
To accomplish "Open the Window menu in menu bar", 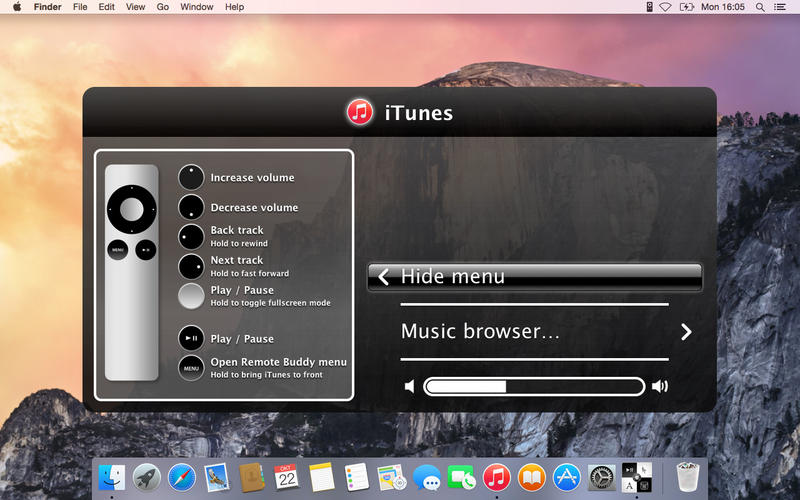I will (x=196, y=7).
